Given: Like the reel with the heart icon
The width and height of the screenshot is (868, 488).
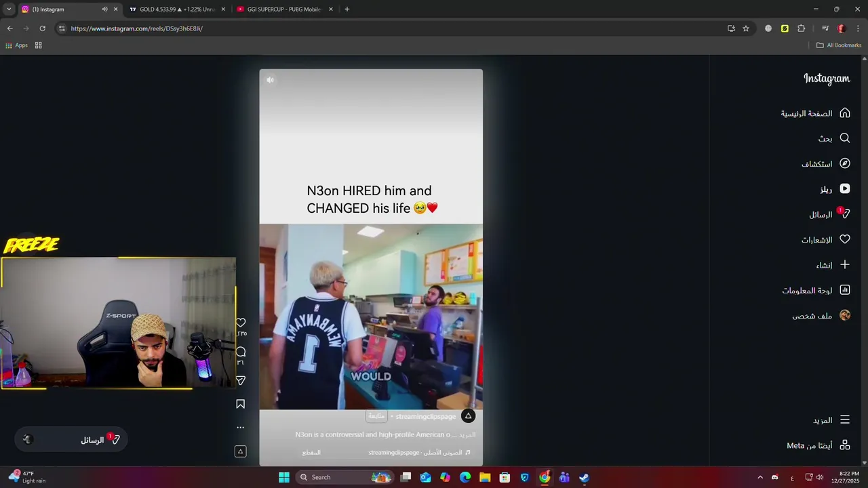Looking at the screenshot, I should pos(241,323).
